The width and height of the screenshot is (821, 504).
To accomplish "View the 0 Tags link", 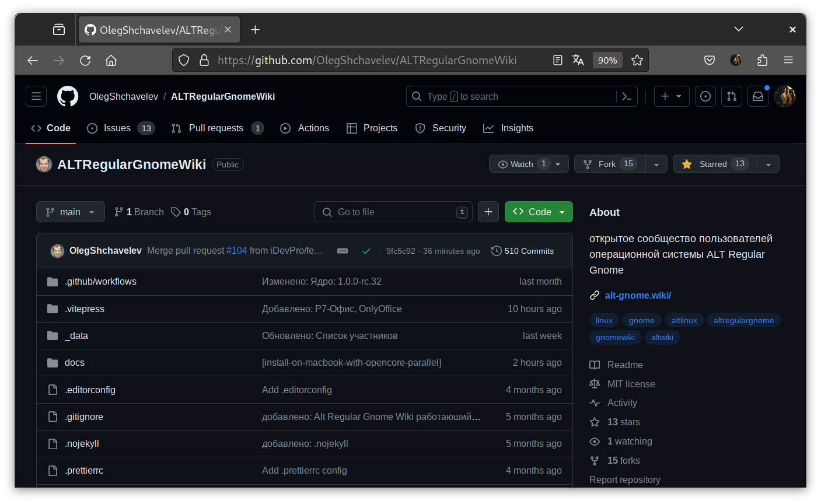I will pos(191,212).
